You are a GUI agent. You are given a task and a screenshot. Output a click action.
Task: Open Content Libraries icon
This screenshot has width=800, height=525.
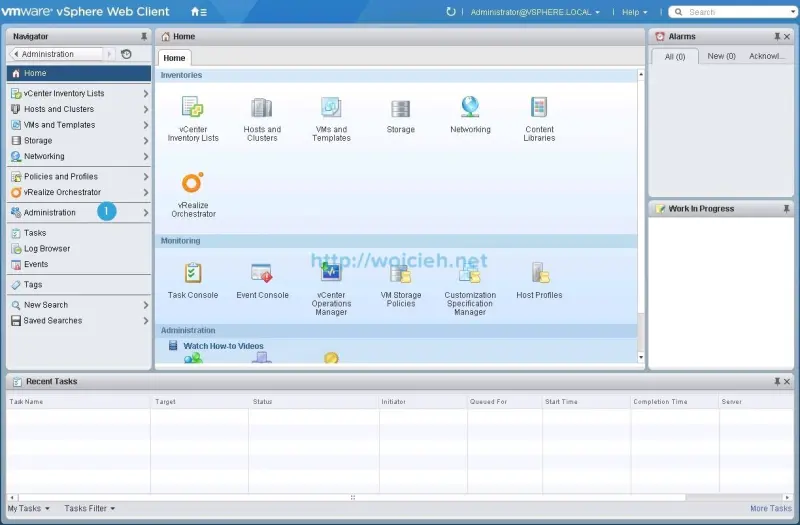pyautogui.click(x=539, y=107)
